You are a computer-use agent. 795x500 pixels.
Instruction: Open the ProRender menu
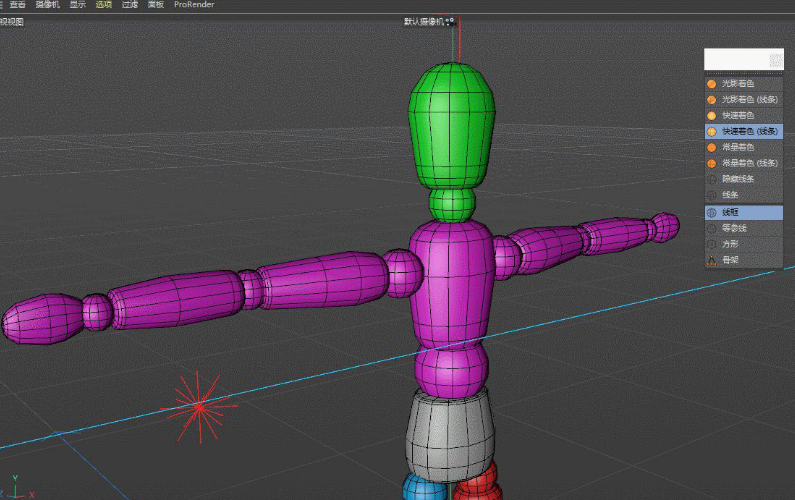tap(194, 5)
